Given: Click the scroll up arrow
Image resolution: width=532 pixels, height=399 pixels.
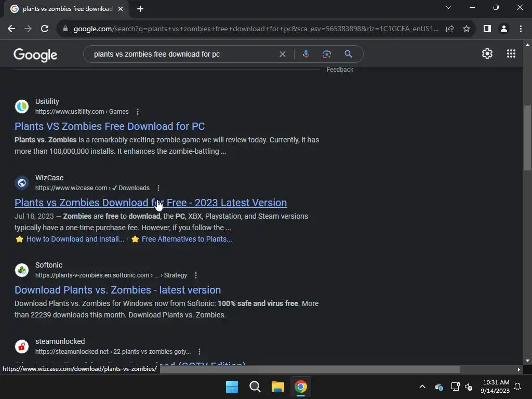Looking at the screenshot, I should pyautogui.click(x=527, y=45).
